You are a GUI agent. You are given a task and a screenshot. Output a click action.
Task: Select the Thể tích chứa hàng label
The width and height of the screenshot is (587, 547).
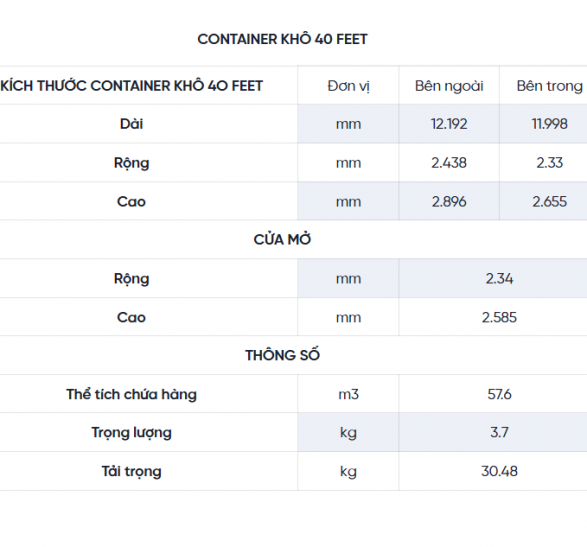pos(131,394)
